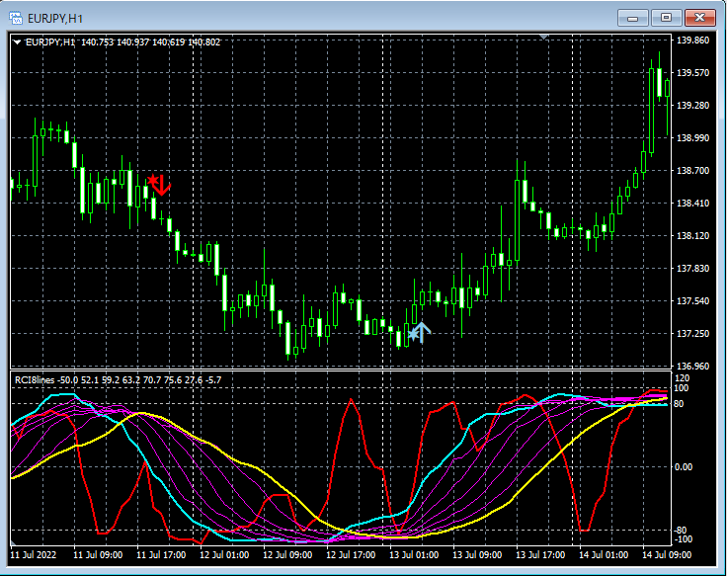Click the 139.280 price label
728x576 pixels.
(x=692, y=106)
